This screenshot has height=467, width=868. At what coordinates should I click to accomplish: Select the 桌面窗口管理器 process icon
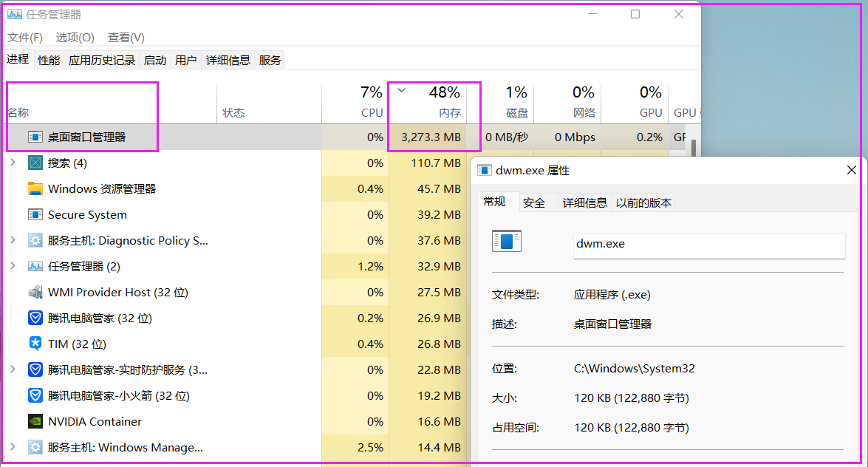pyautogui.click(x=35, y=137)
